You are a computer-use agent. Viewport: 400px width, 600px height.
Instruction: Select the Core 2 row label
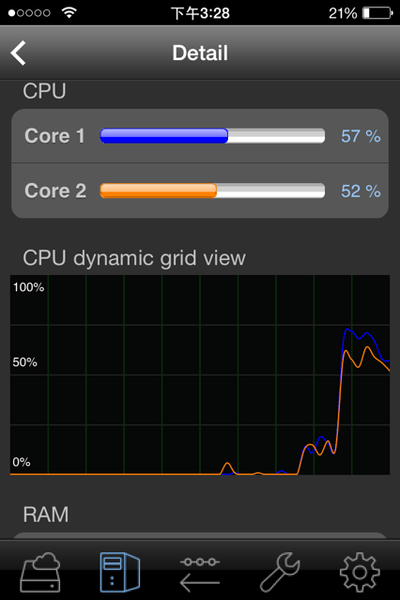pos(56,191)
